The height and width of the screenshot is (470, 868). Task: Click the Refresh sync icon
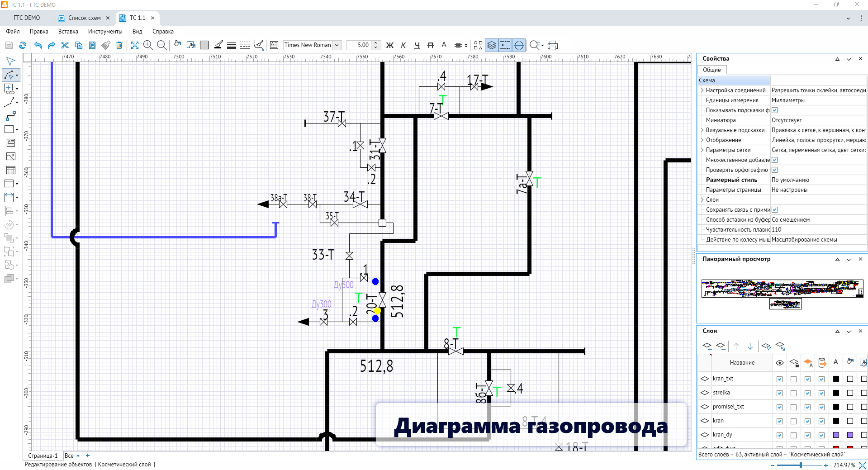pos(23,45)
